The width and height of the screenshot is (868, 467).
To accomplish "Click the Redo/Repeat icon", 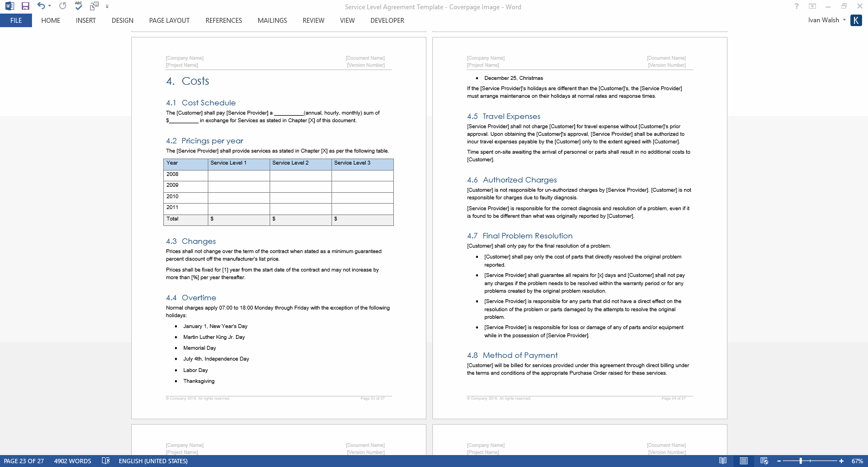I will [63, 6].
